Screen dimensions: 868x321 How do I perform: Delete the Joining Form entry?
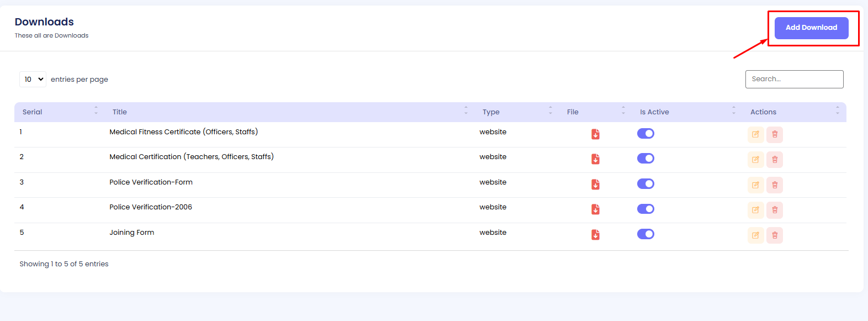coord(775,235)
